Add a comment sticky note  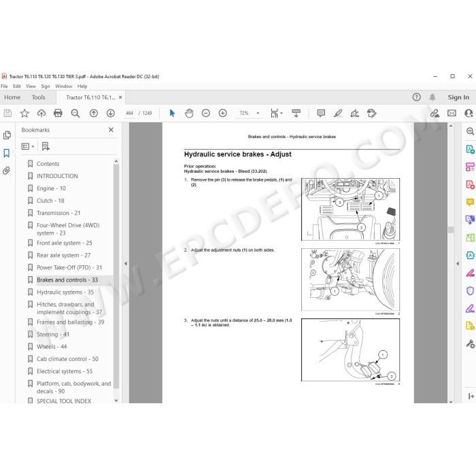pos(321,114)
